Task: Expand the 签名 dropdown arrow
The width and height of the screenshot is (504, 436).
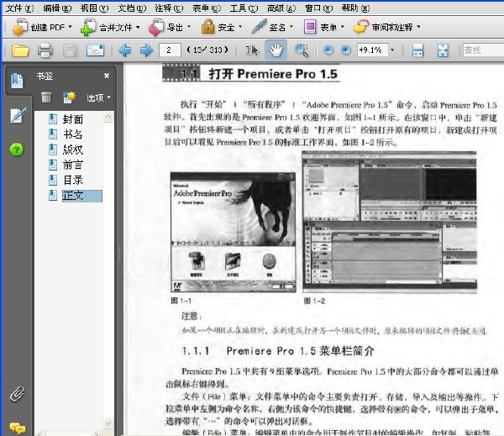Action: [x=291, y=27]
